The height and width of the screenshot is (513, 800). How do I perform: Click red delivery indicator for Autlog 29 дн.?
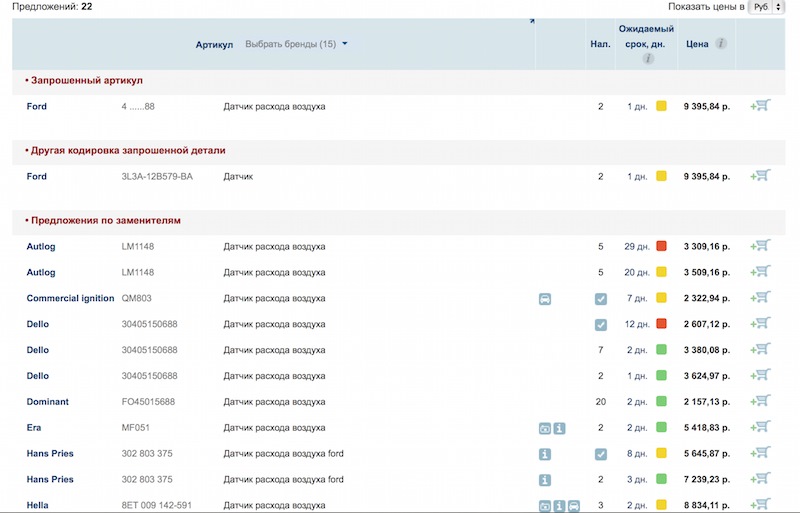point(661,246)
